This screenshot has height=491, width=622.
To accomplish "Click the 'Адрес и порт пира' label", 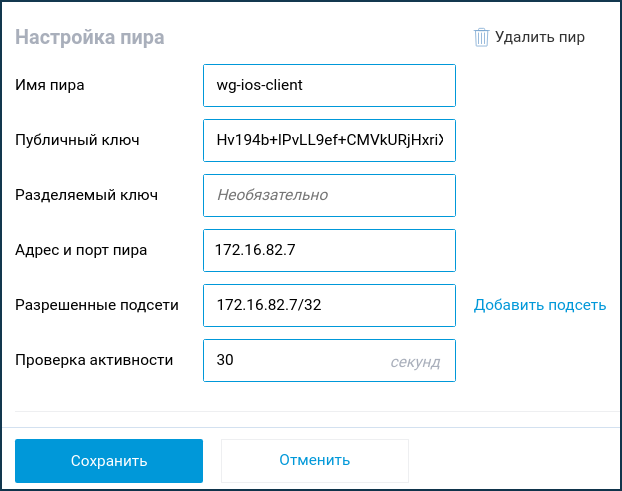I will 81,250.
